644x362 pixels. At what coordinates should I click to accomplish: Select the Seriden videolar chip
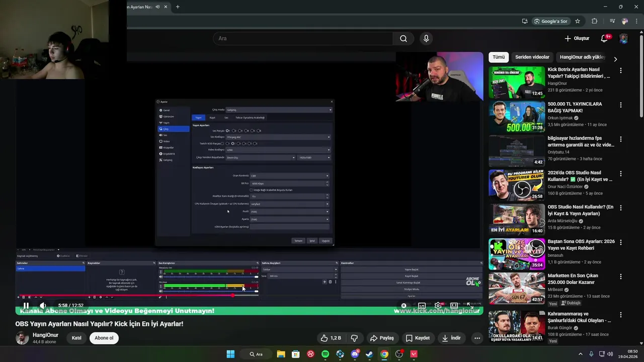pyautogui.click(x=532, y=57)
